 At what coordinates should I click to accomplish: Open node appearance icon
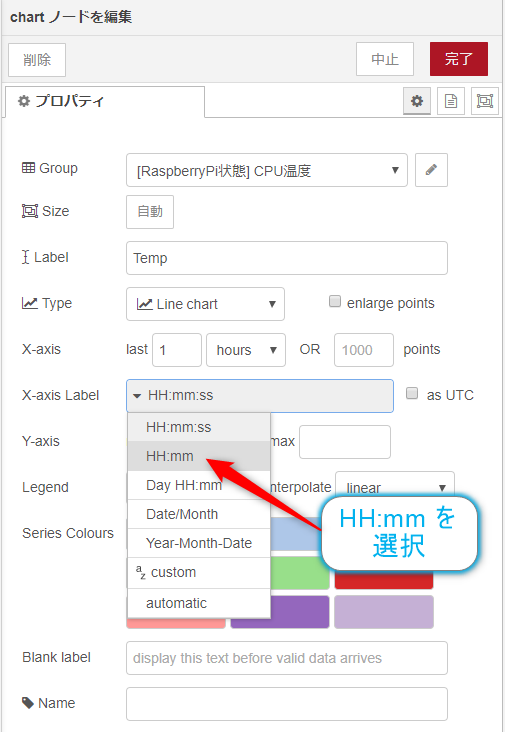[x=484, y=101]
